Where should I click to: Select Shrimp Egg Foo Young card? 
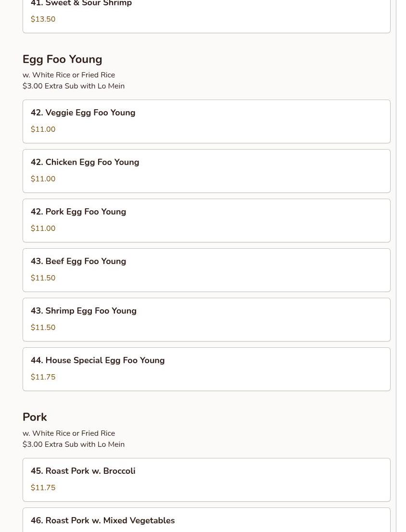[206, 319]
